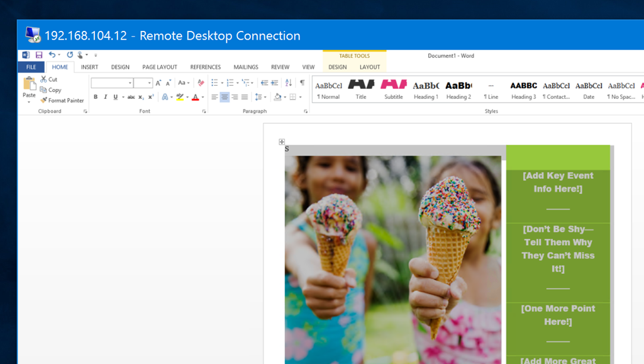Click the Save icon in Quick Access Toolbar
This screenshot has width=644, height=364.
tap(39, 55)
